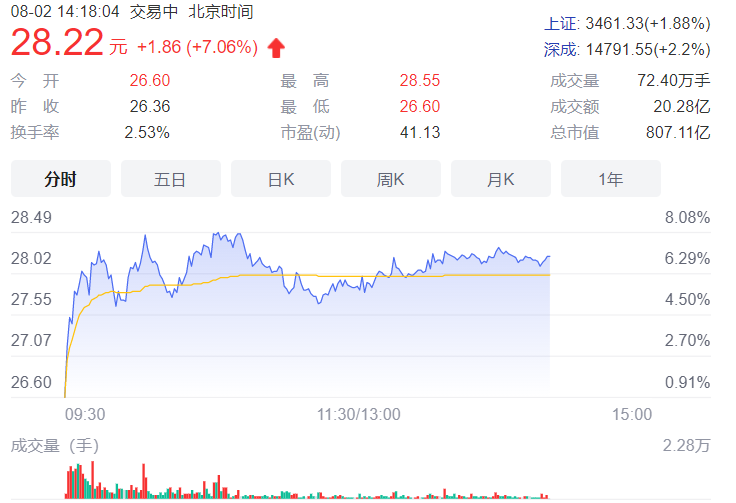Click the 8.08% percentage axis label
The width and height of the screenshot is (736, 503).
coord(687,217)
